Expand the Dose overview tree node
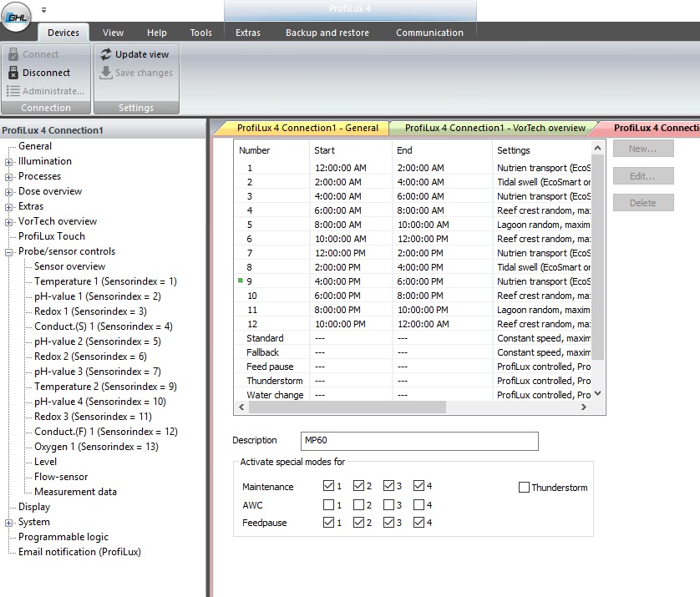Image resolution: width=700 pixels, height=597 pixels. 8,192
